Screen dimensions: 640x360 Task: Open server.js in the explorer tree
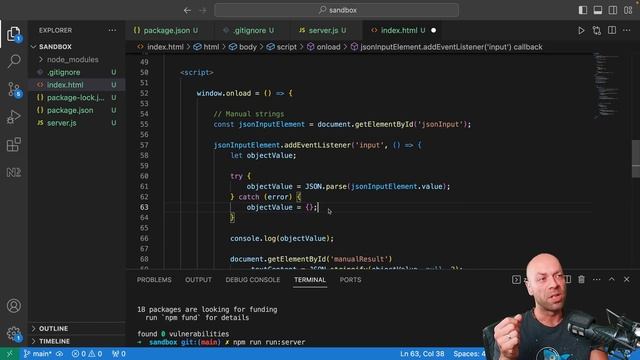coord(62,123)
